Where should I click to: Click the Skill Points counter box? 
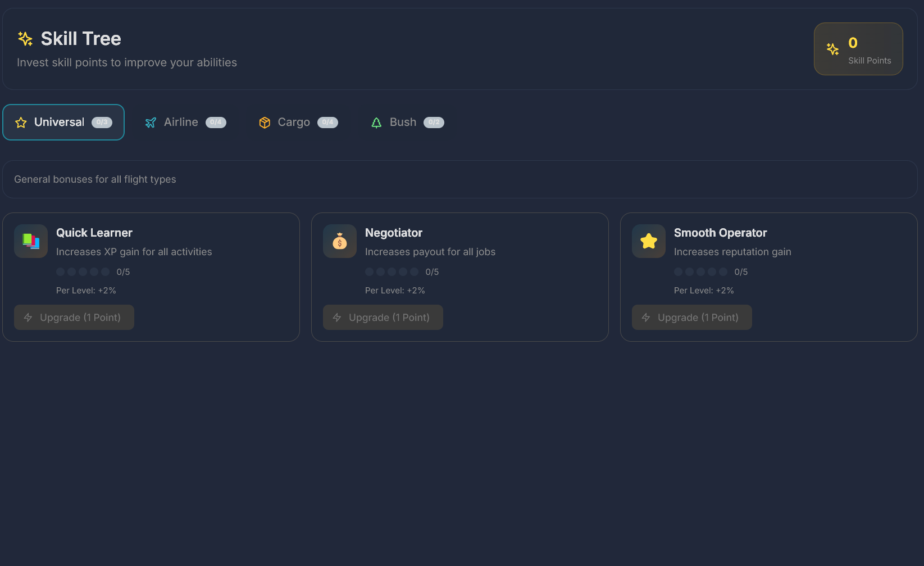[858, 49]
